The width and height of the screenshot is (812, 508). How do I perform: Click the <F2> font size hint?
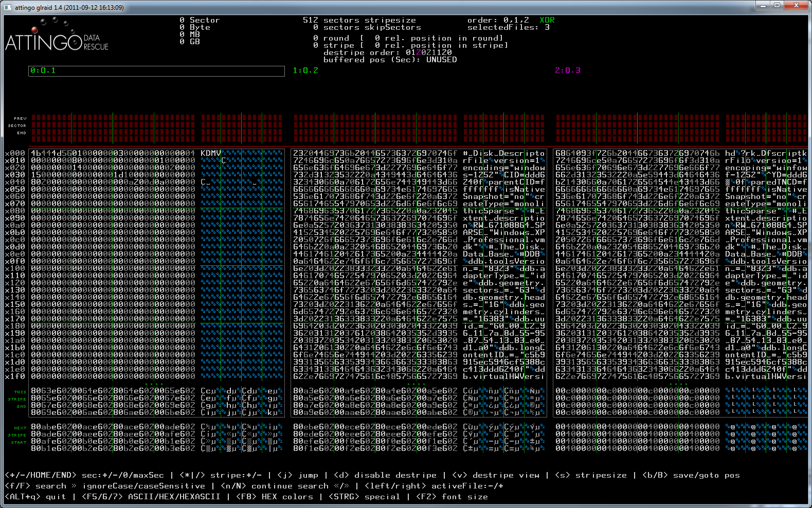(452, 497)
